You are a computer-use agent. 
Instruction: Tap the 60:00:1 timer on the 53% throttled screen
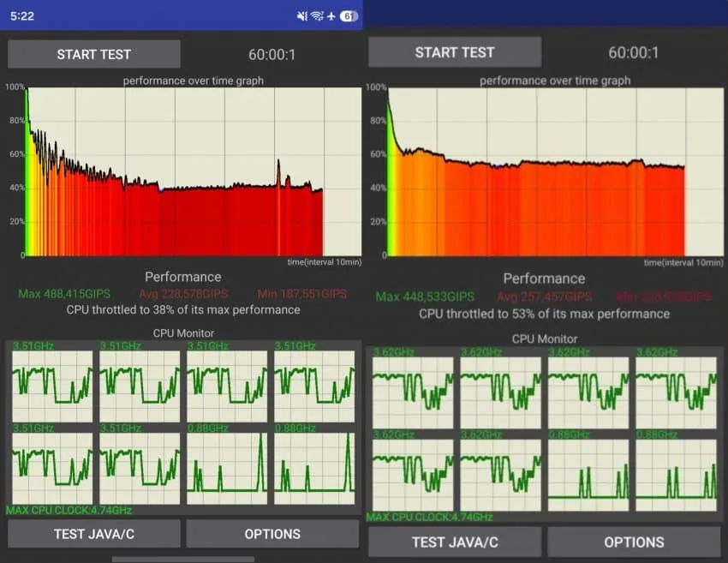(x=633, y=52)
